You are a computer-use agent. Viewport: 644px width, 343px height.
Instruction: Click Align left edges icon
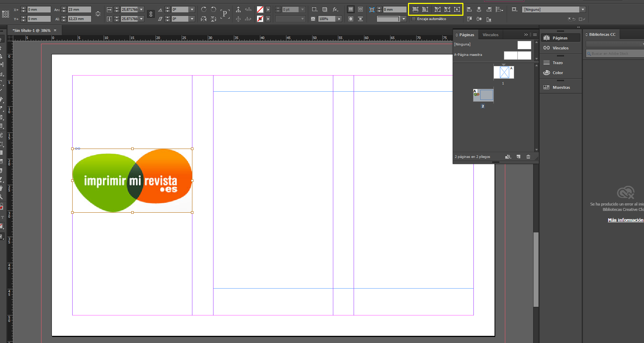click(x=470, y=9)
